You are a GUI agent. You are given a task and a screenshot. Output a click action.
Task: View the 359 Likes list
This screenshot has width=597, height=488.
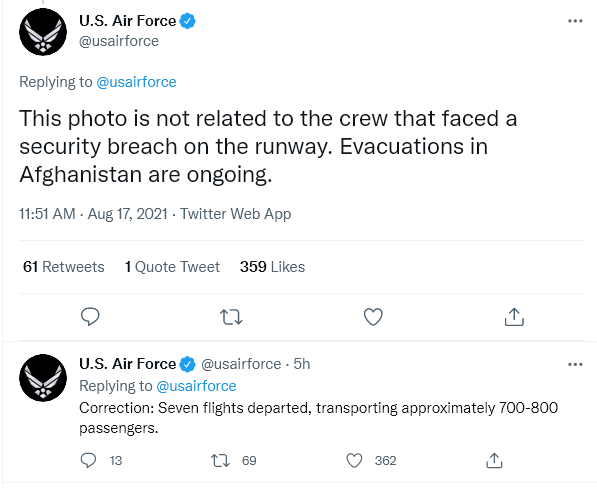coord(272,267)
